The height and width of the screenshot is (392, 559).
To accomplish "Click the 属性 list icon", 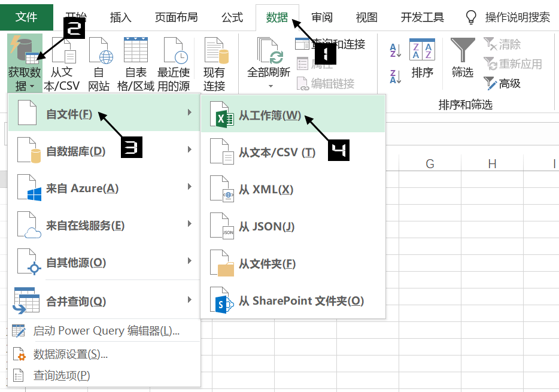I will click(302, 63).
